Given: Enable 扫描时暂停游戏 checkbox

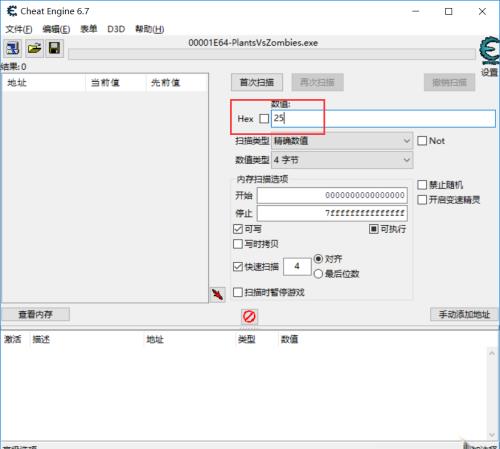Looking at the screenshot, I should (238, 292).
